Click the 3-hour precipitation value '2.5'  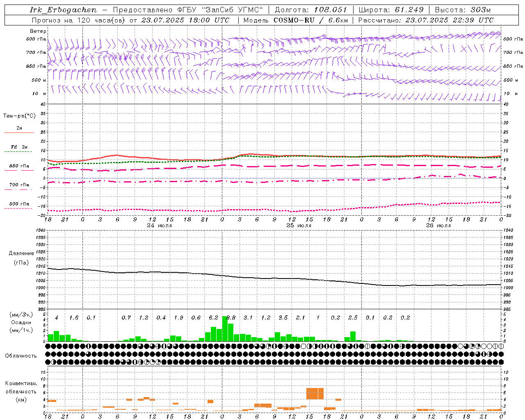coord(353,318)
